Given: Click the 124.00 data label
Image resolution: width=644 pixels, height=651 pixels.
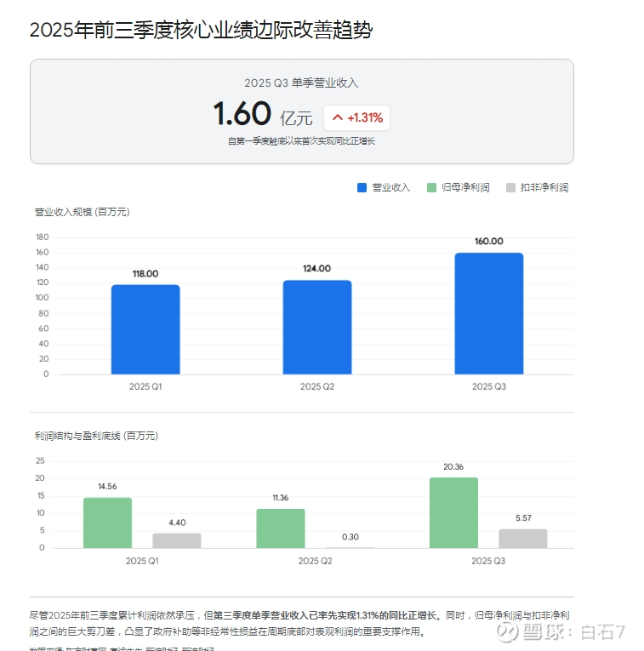Looking at the screenshot, I should [x=317, y=269].
